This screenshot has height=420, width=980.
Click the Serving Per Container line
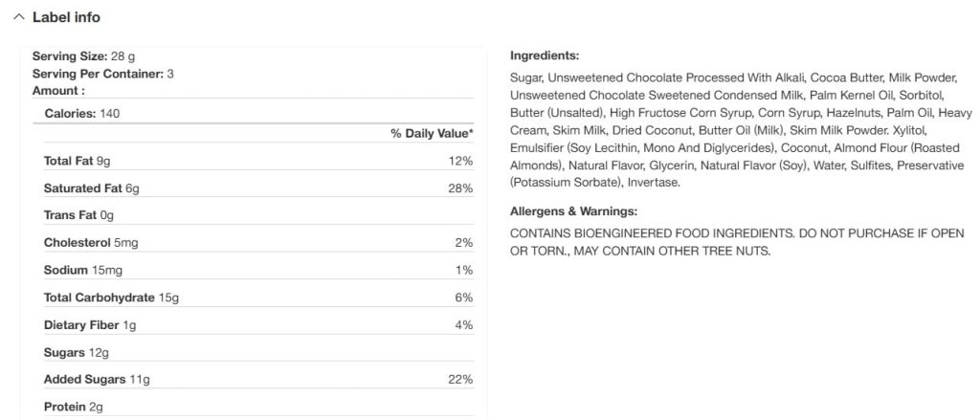pyautogui.click(x=103, y=74)
